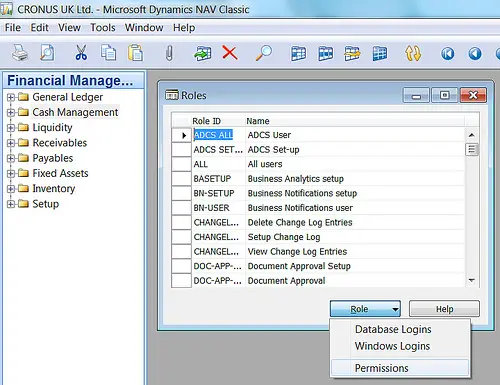The height and width of the screenshot is (385, 500).
Task: Select View Change Log Entries row
Action: click(x=318, y=252)
